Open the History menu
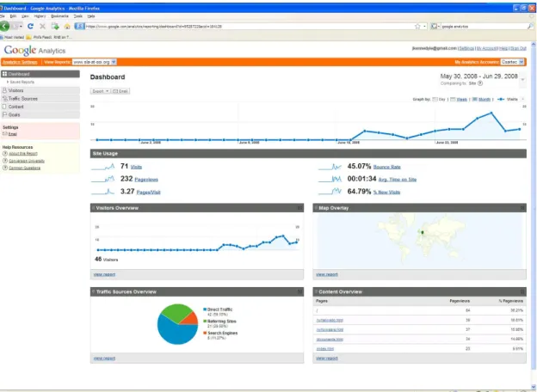 point(40,16)
